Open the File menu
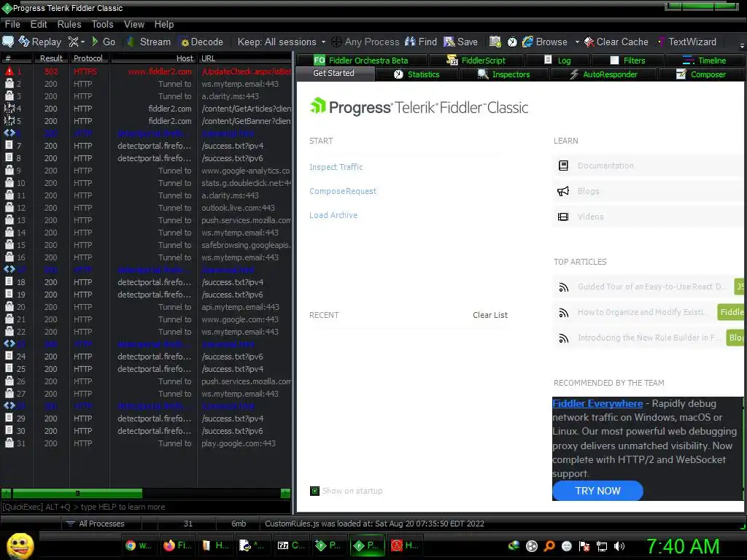 [x=12, y=24]
